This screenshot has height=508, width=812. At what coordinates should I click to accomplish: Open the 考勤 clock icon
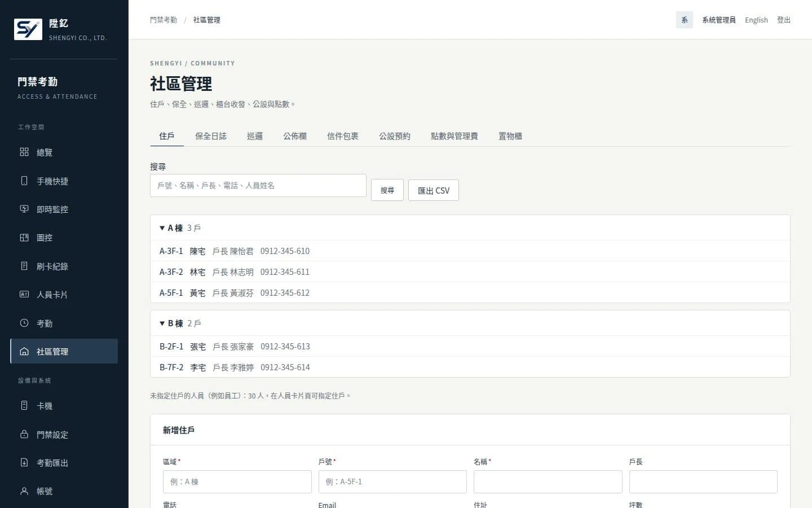[24, 323]
